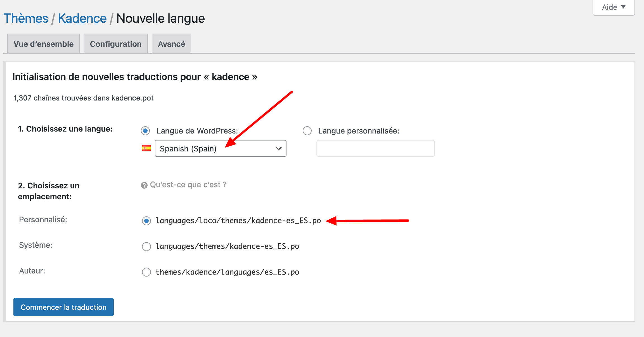Image resolution: width=644 pixels, height=337 pixels.
Task: Click the '1,307 chaînes trouvées dans kadence.pot' text
Action: click(83, 98)
